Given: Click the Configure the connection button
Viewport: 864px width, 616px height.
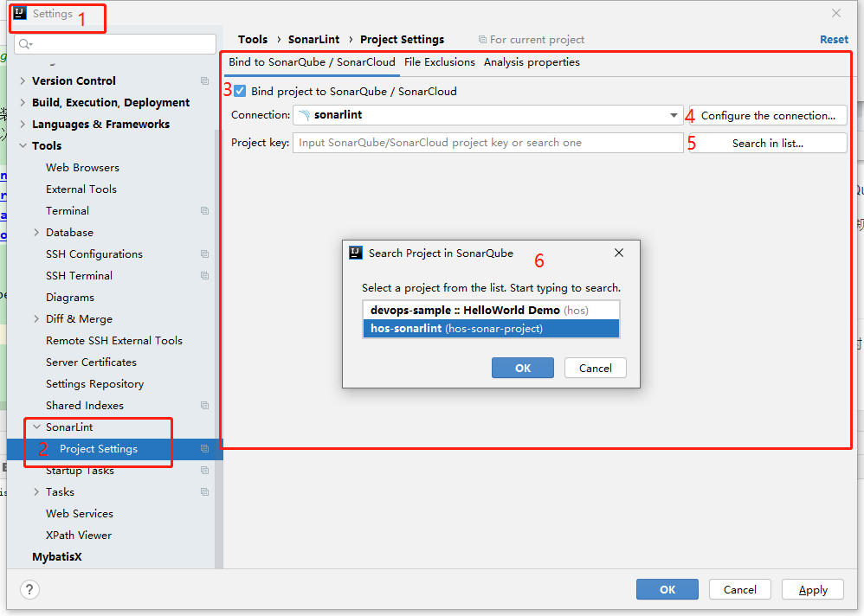Looking at the screenshot, I should 768,115.
